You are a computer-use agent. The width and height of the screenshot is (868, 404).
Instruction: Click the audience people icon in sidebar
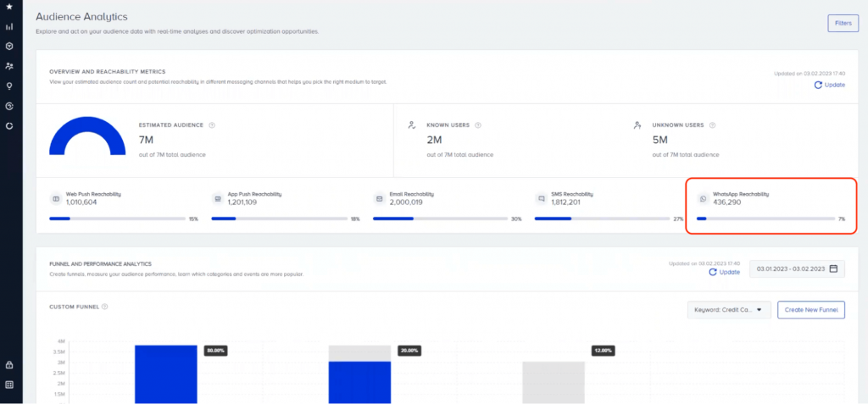9,65
